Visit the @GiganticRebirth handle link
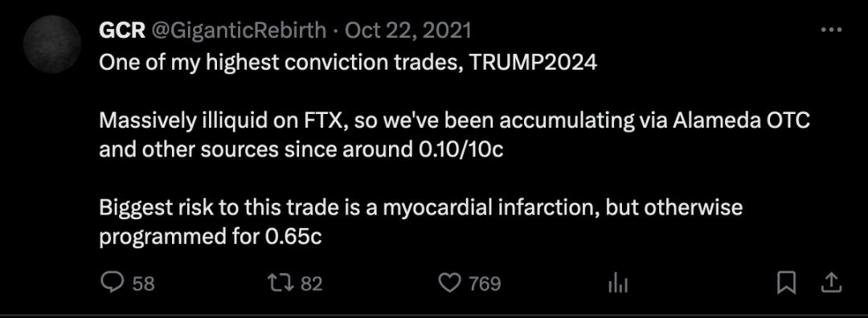The height and width of the screenshot is (318, 868). tap(239, 31)
